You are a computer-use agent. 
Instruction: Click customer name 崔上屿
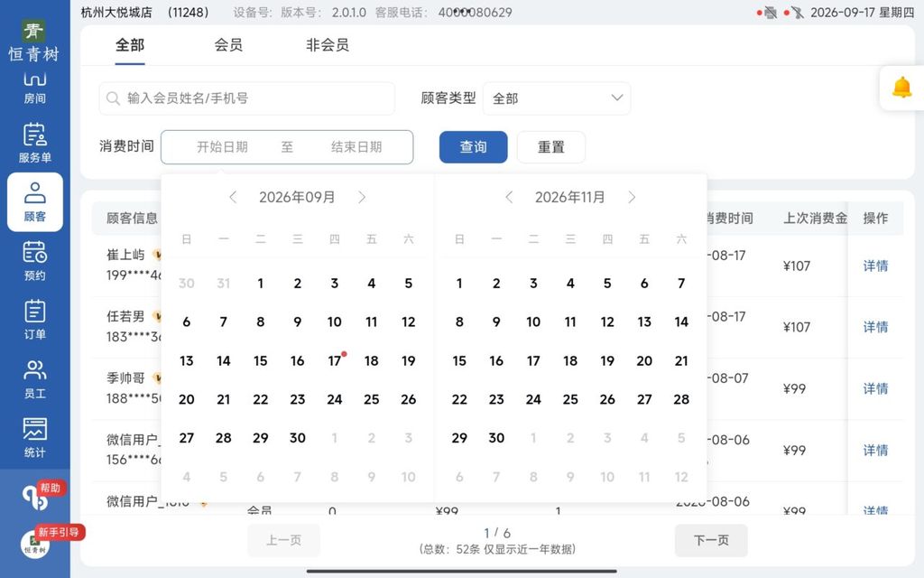coord(125,255)
